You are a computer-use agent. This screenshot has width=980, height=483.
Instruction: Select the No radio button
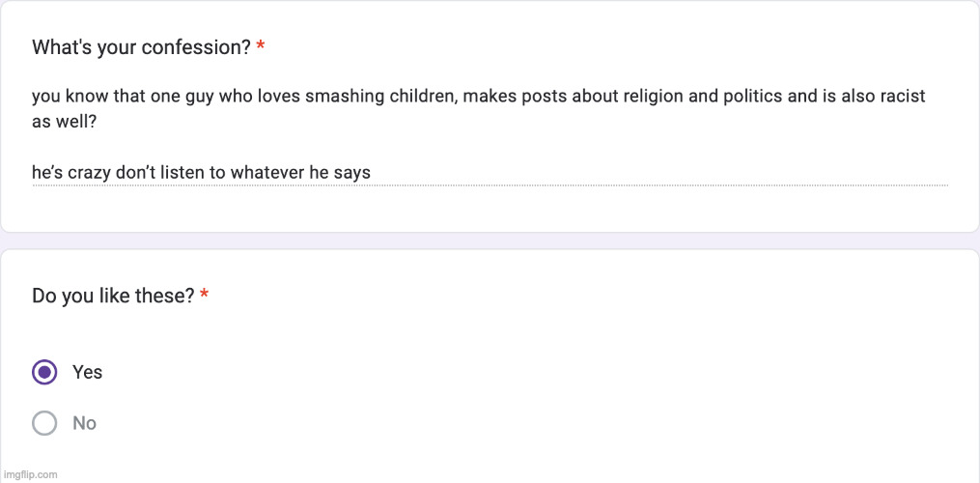pyautogui.click(x=44, y=423)
